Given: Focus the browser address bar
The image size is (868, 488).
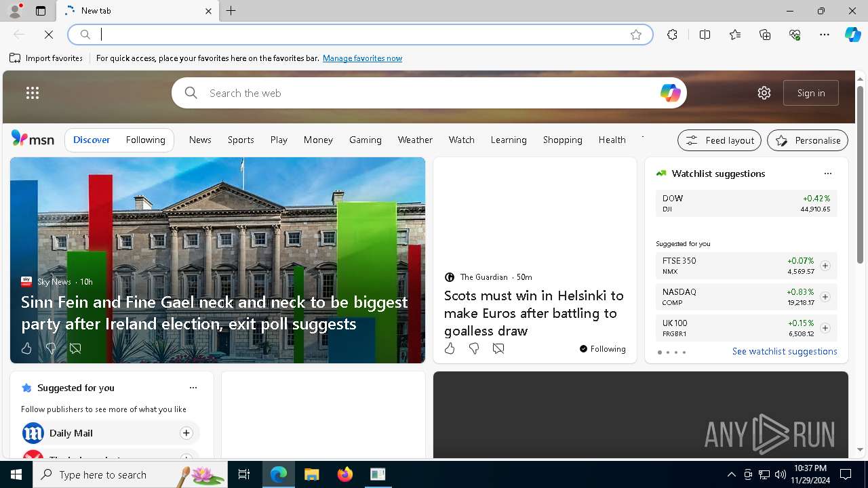Looking at the screenshot, I should [x=359, y=35].
